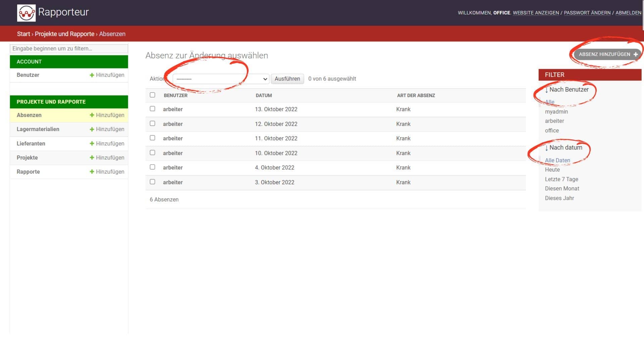Click the Rapporteur logo icon
The width and height of the screenshot is (644, 362).
(26, 13)
